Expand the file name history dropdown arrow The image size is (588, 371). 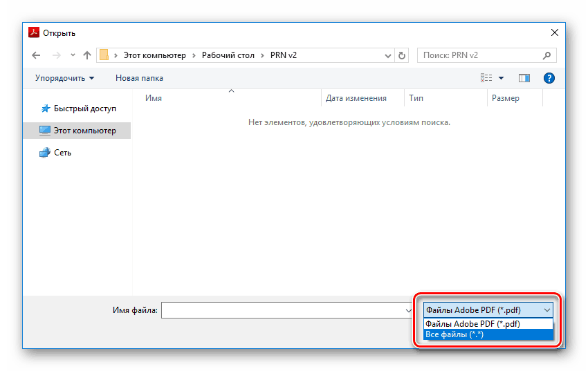click(x=408, y=310)
